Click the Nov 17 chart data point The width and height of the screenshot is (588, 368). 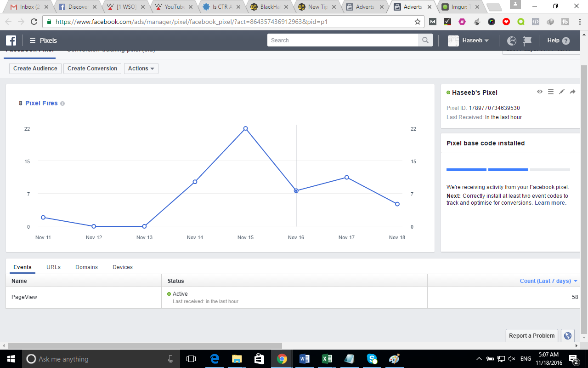[347, 177]
